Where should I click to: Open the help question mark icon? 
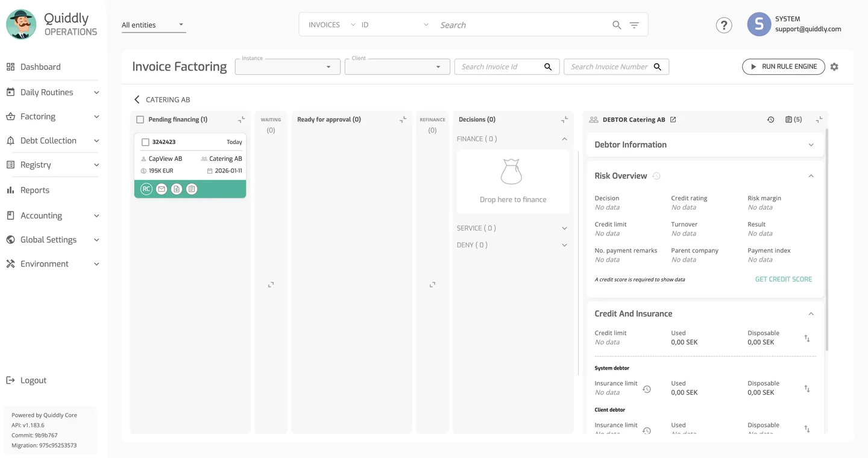point(724,25)
